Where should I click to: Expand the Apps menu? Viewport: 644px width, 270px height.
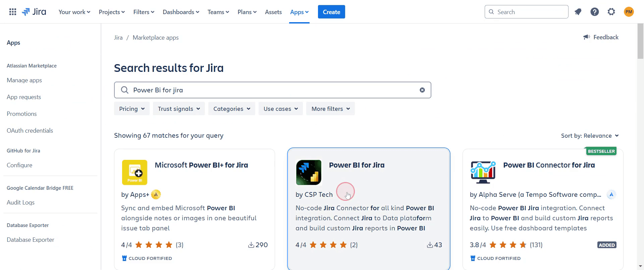click(x=299, y=12)
